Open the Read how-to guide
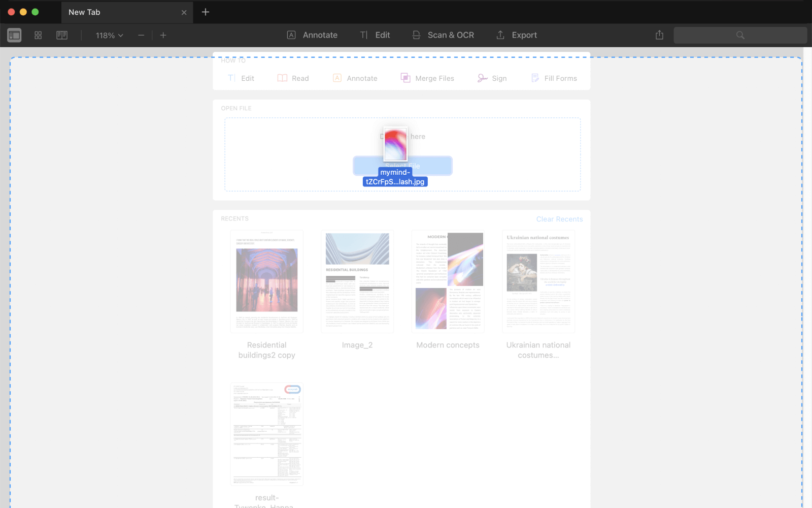The height and width of the screenshot is (508, 812). pyautogui.click(x=293, y=78)
